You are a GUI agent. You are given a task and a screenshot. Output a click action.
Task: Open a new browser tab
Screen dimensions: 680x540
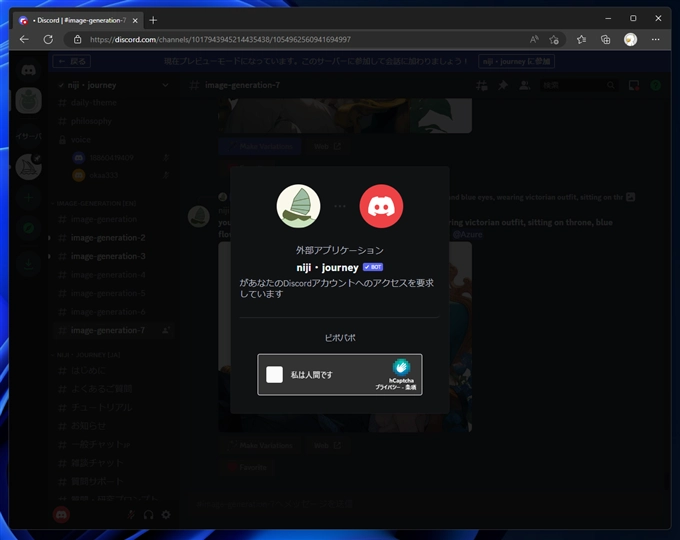point(153,20)
